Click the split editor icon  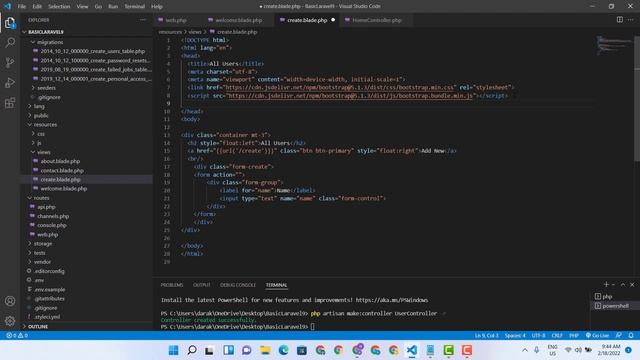[x=620, y=20]
